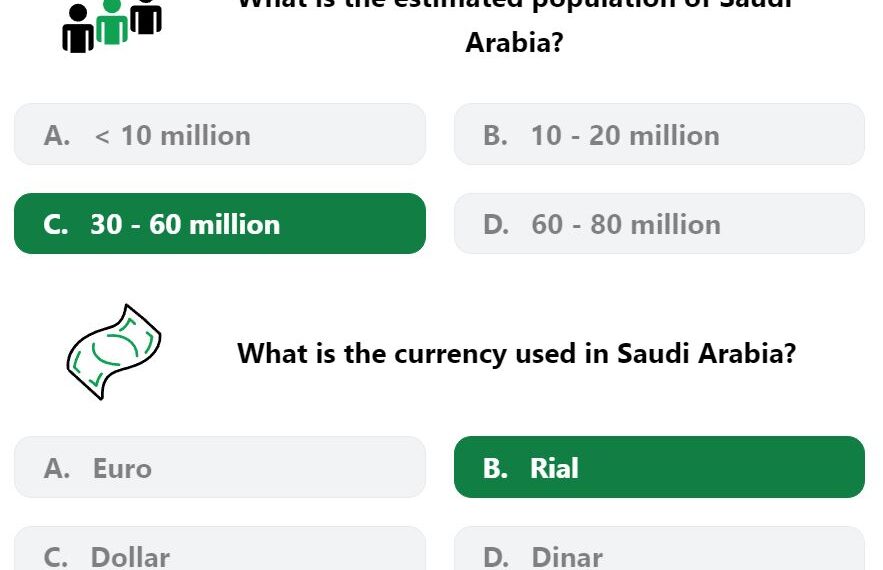Select Dinar as the currency answer
The height and width of the screenshot is (570, 883).
pos(659,549)
